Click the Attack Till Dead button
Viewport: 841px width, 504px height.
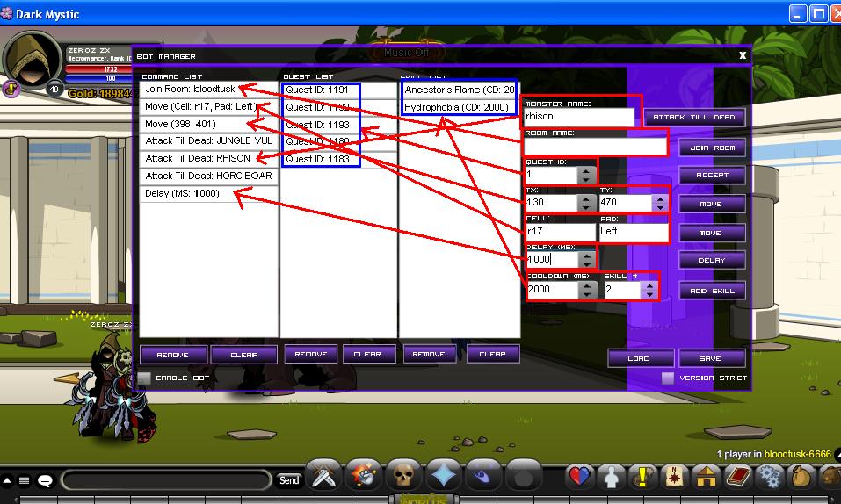tap(694, 117)
